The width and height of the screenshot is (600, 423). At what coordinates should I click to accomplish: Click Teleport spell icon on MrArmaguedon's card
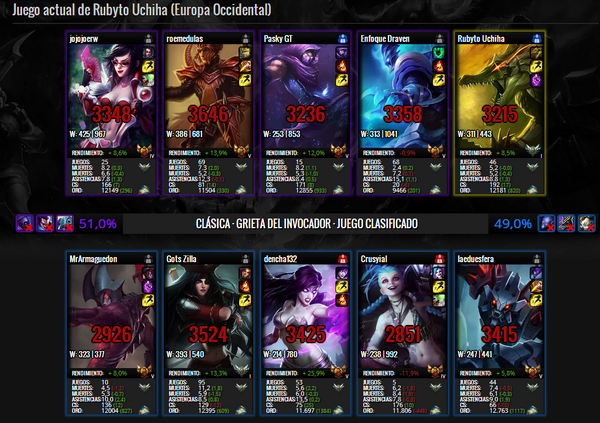[148, 286]
